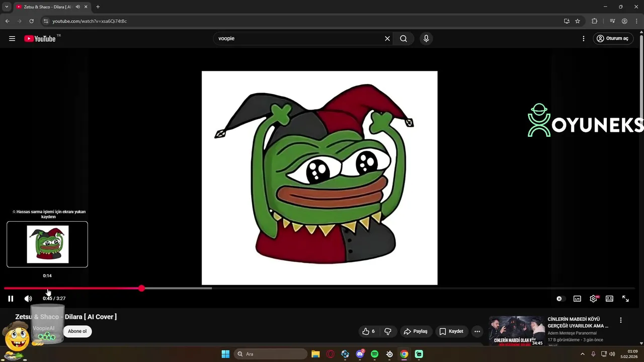Open the Chrome three-dot menu

[636, 21]
